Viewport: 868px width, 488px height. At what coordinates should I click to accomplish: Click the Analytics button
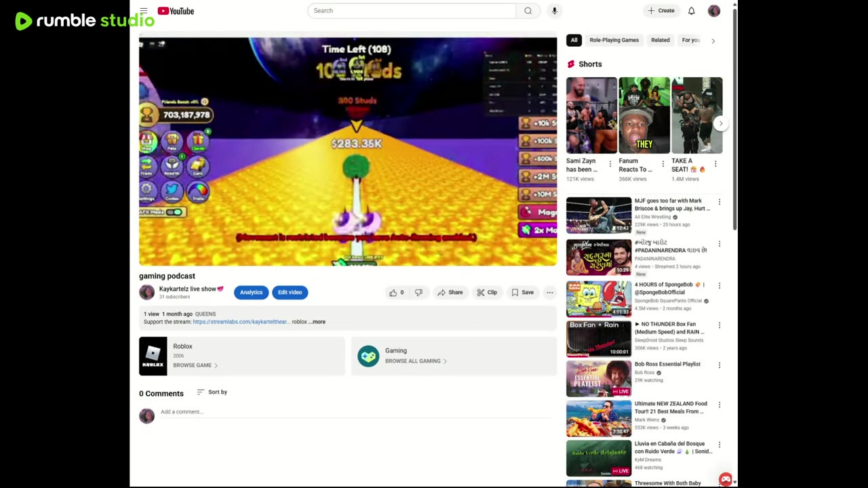(x=251, y=292)
